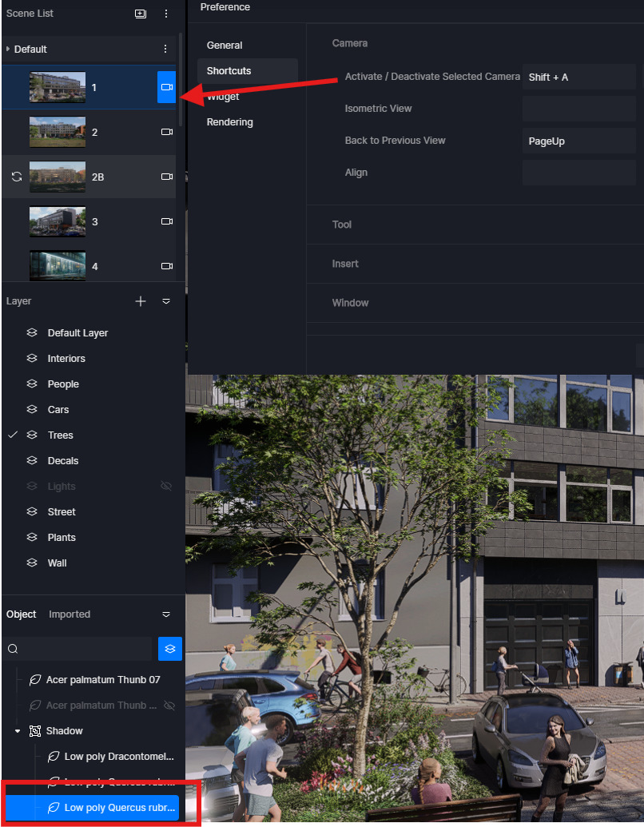The width and height of the screenshot is (644, 827).
Task: Open the Rendering preferences tab
Action: click(x=230, y=121)
